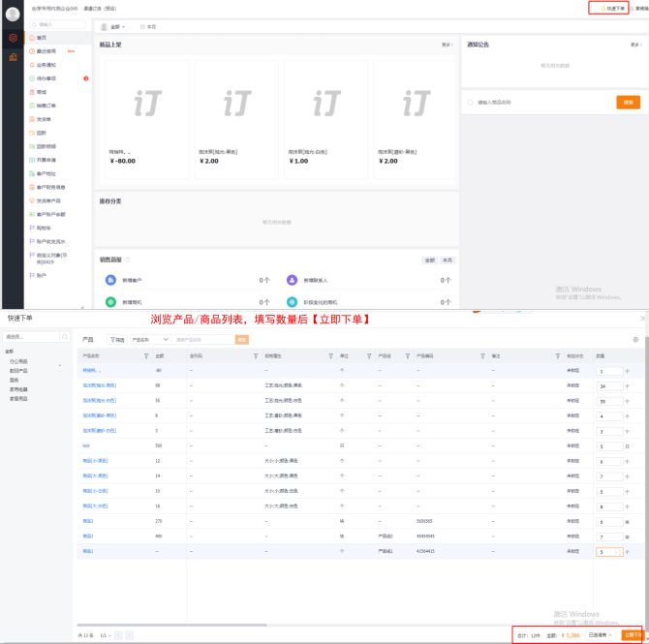Click the orange 搜索 button beside the product-name field
Viewport: 649px width, 644px height.
pyautogui.click(x=242, y=340)
